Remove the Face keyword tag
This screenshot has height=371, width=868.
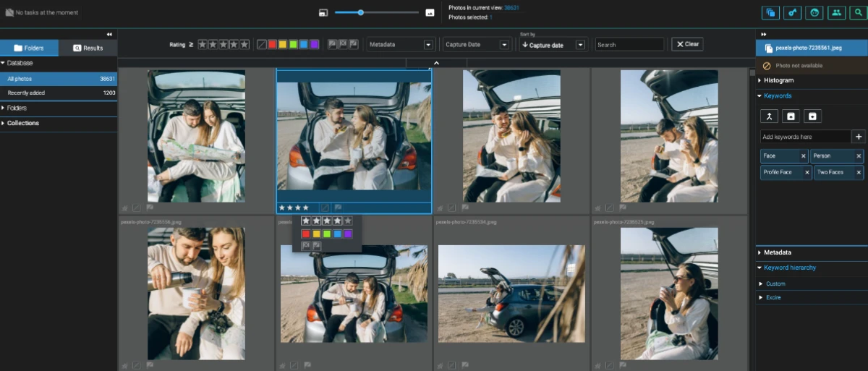point(803,156)
